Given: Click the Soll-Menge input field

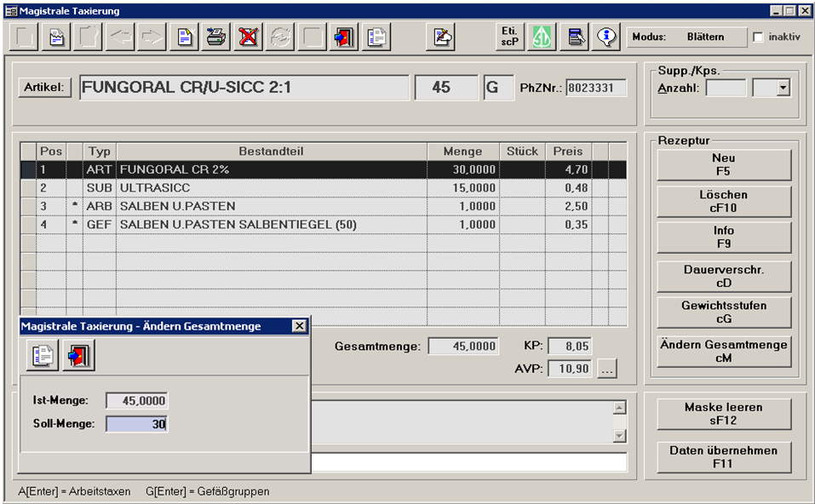Looking at the screenshot, I should [x=136, y=423].
